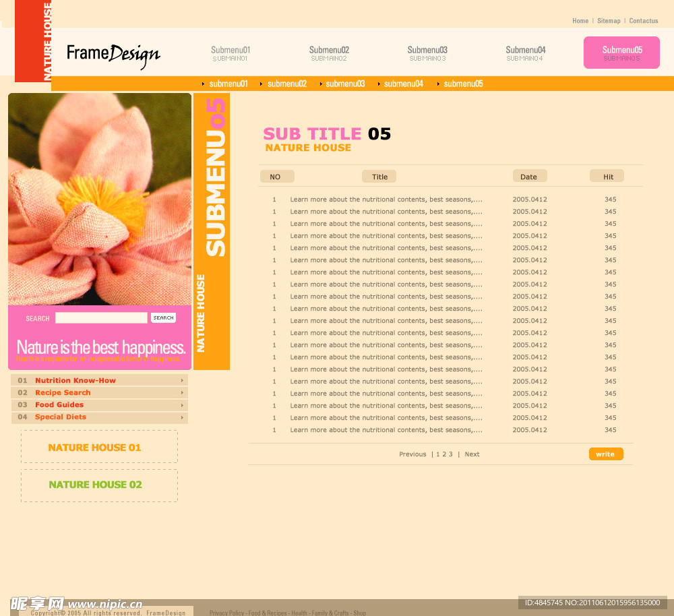Click the orange write button

pyautogui.click(x=605, y=454)
